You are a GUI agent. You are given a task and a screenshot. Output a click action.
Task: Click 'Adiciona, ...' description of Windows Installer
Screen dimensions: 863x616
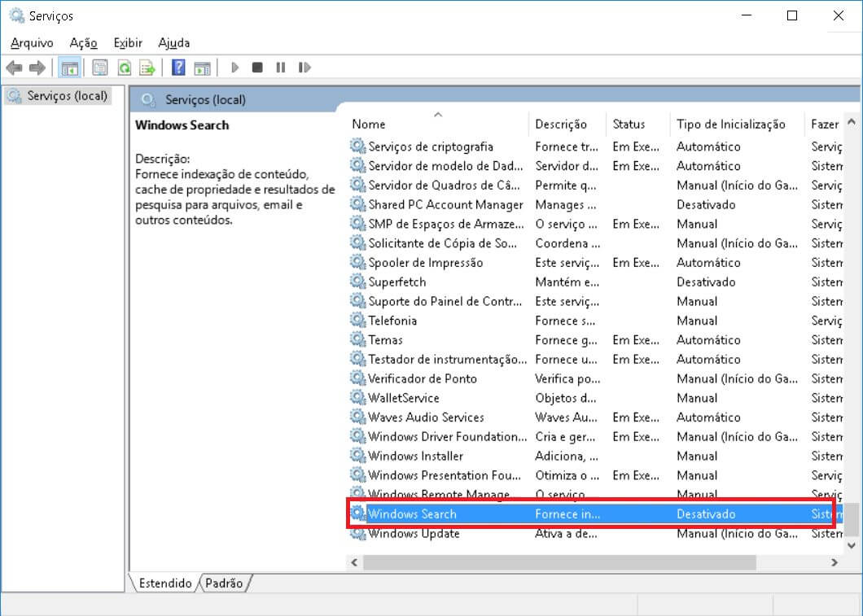click(567, 456)
